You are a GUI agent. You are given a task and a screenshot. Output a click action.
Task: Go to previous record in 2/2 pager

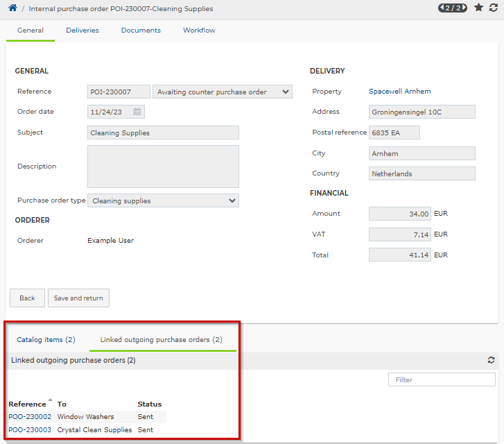pyautogui.click(x=442, y=8)
